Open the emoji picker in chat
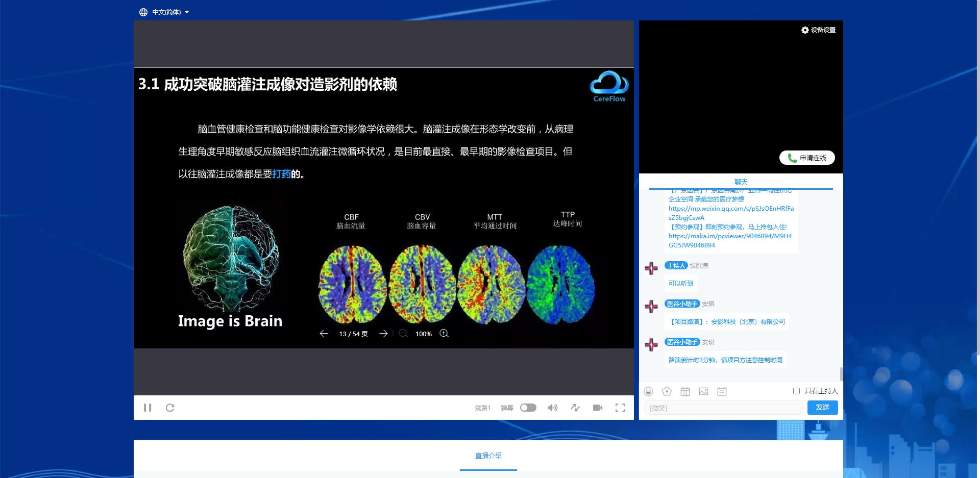980x478 pixels. coord(648,391)
